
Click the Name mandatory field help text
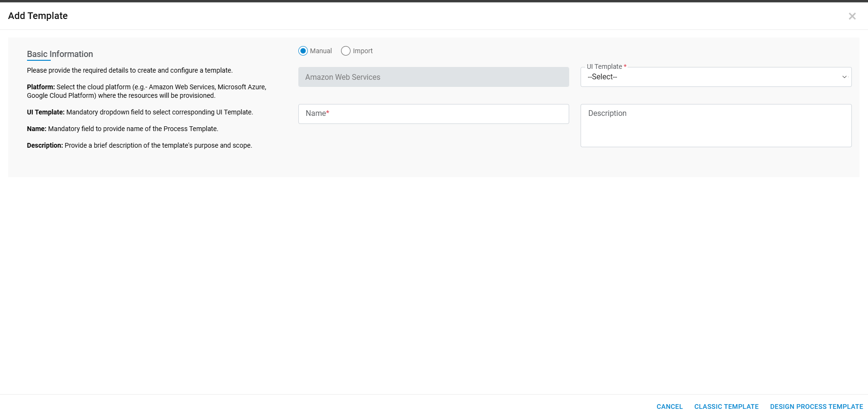coord(122,129)
